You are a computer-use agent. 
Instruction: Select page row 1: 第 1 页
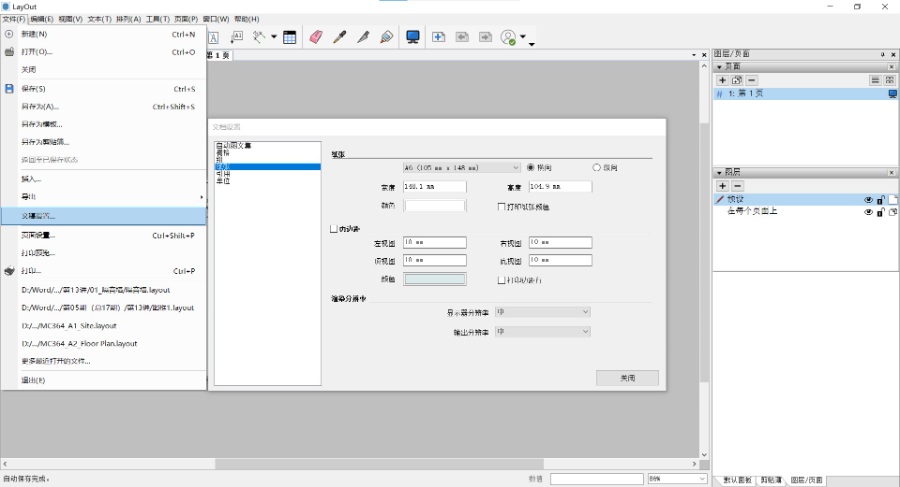806,94
